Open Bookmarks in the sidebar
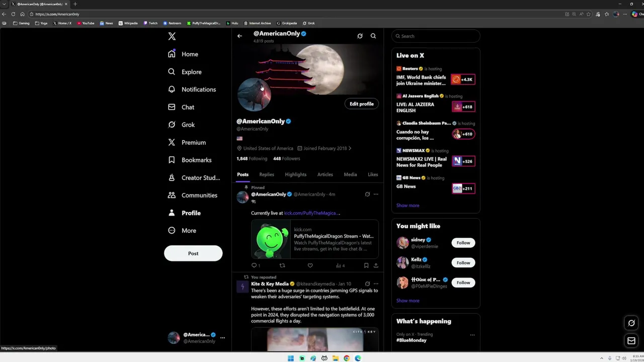644x362 pixels. pos(190,160)
